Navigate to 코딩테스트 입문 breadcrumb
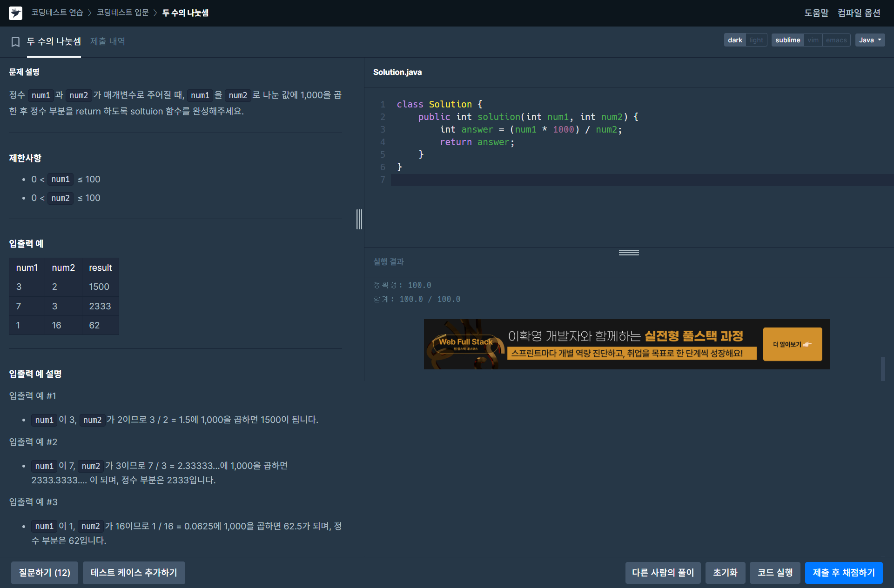Viewport: 894px width, 588px height. (x=122, y=13)
